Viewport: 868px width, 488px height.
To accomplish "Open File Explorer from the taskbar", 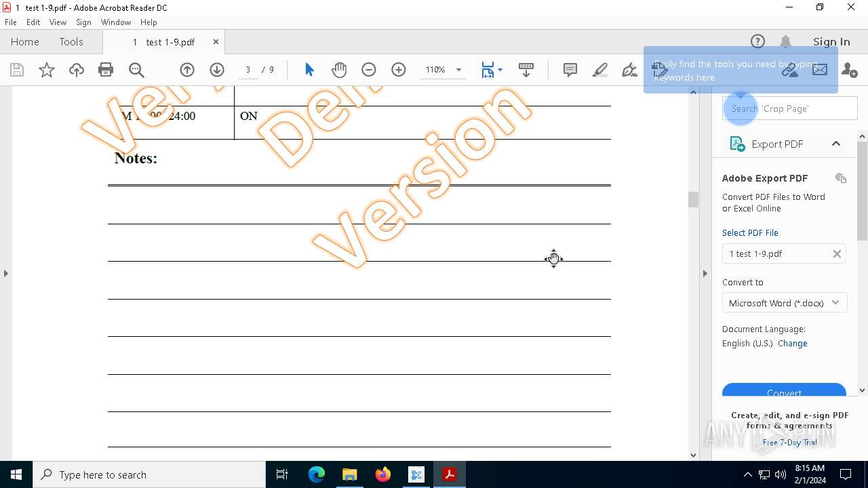I will coord(350,474).
